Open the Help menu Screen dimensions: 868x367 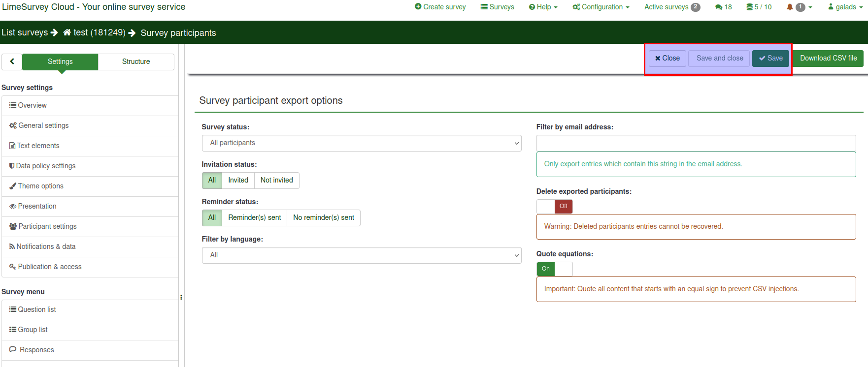pyautogui.click(x=543, y=7)
